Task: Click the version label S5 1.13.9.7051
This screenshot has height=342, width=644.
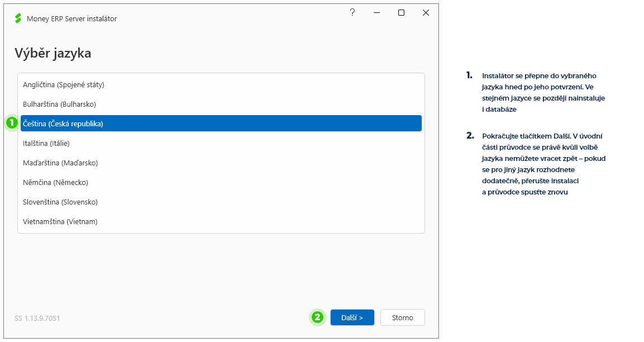Action: (x=37, y=318)
